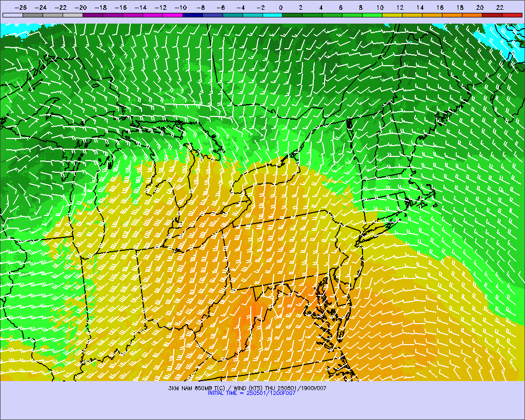The height and width of the screenshot is (420, 525).
Task: Select the 4 scale label
Action: point(321,8)
